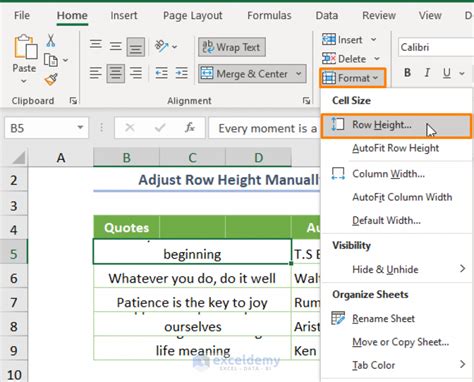Open Delete cells dropdown arrow
The height and width of the screenshot is (382, 474).
(377, 59)
